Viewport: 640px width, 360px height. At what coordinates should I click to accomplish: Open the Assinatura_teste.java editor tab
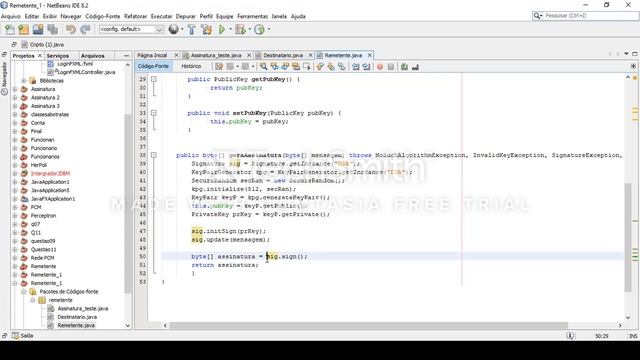[216, 55]
